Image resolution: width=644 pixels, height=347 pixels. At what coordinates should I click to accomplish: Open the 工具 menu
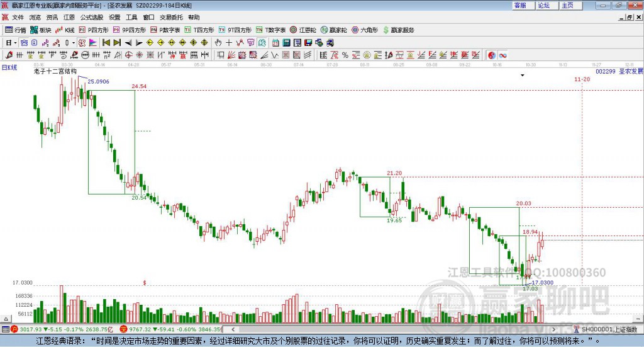point(131,17)
